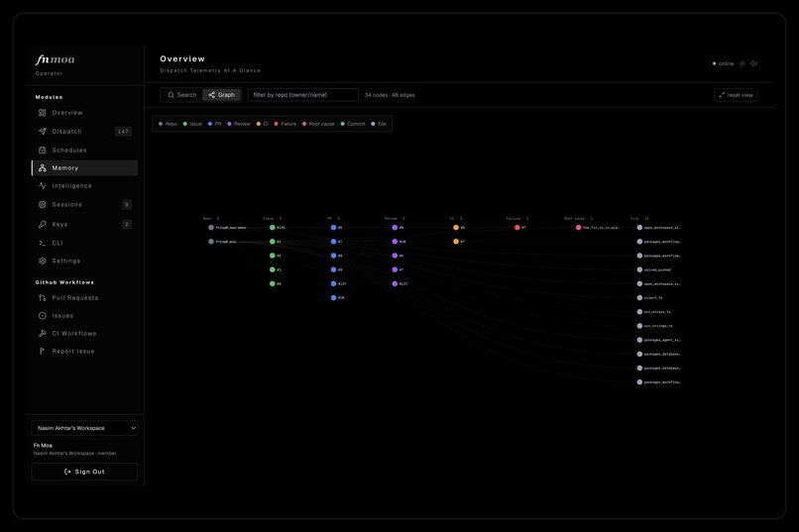The width and height of the screenshot is (799, 532).
Task: Select the solved_pushed file node
Action: (639, 269)
